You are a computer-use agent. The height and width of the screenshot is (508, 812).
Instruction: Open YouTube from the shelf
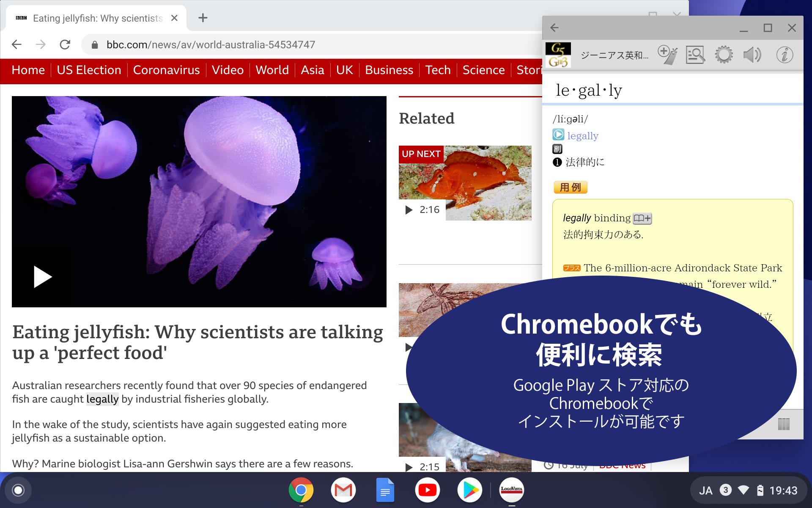[428, 490]
